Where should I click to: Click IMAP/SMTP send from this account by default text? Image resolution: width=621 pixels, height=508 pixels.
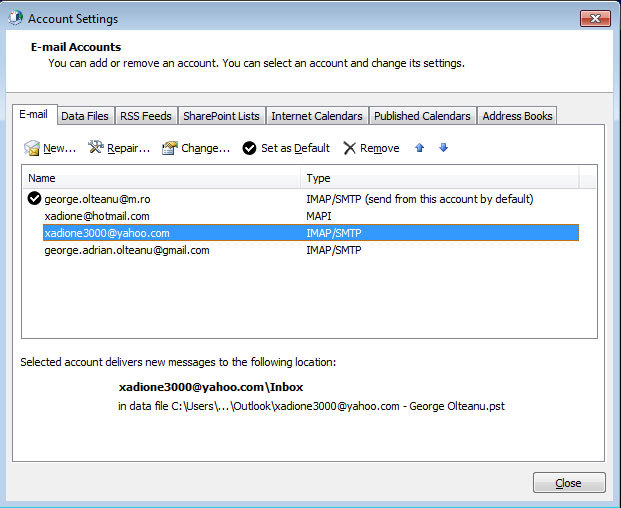tap(419, 199)
